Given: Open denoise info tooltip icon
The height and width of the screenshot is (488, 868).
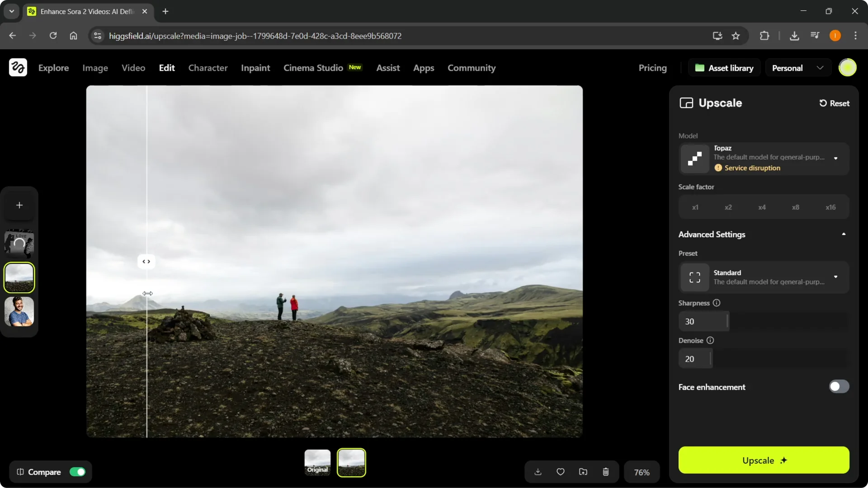Looking at the screenshot, I should [x=710, y=340].
